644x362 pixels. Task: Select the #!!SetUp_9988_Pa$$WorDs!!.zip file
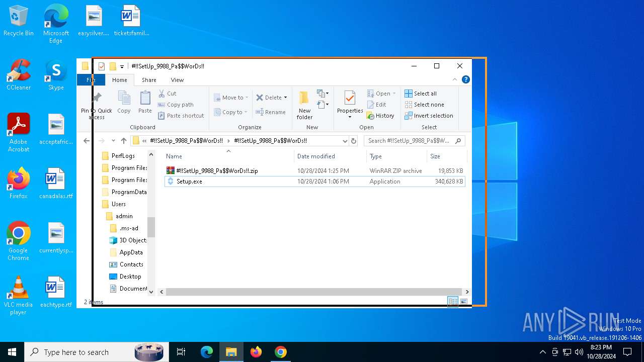[315, 171]
